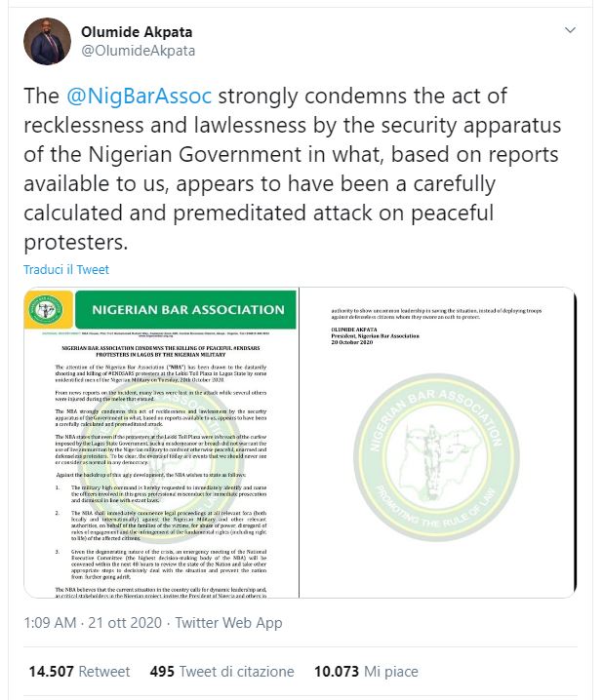This screenshot has width=603, height=700.
Task: Click Olumide Akpata's profile avatar
Action: point(47,41)
